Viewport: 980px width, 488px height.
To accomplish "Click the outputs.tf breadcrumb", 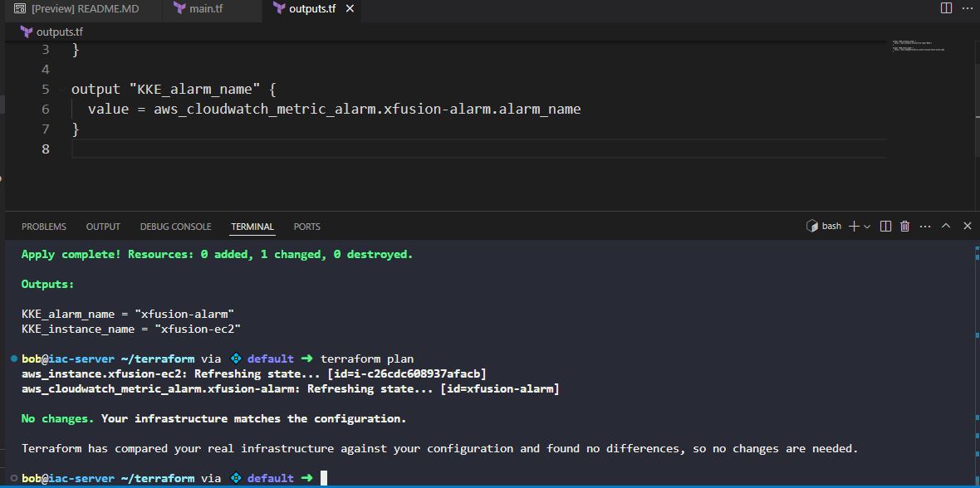I will click(x=59, y=32).
